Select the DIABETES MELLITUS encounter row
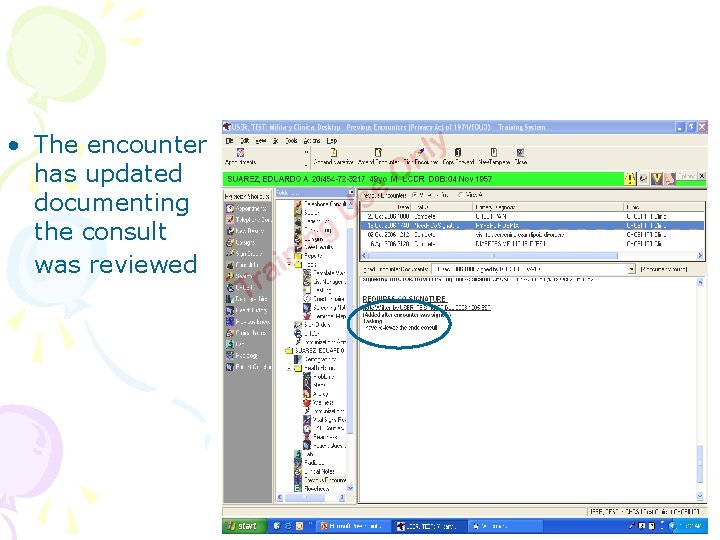Viewport: 720px width, 540px height. pos(532,244)
